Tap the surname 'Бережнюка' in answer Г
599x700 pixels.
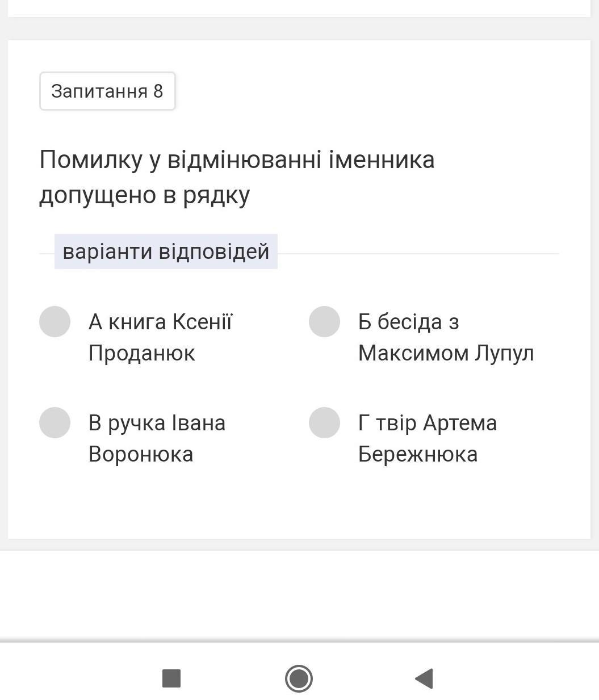click(418, 454)
